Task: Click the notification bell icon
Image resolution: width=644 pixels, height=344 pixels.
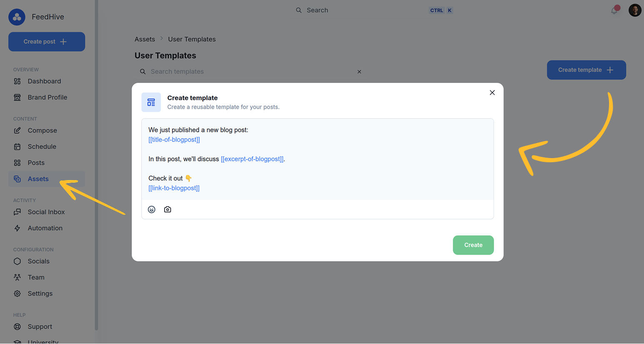Action: pyautogui.click(x=614, y=10)
